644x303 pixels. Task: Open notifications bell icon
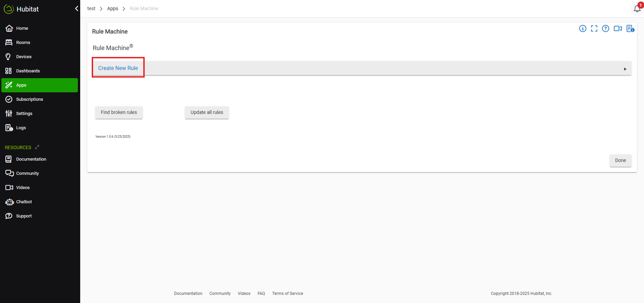[637, 8]
